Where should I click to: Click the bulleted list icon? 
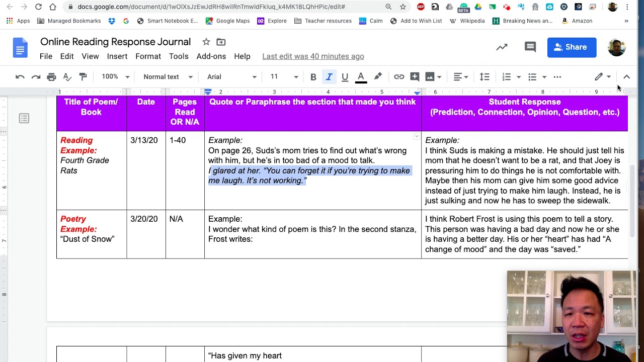532,77
